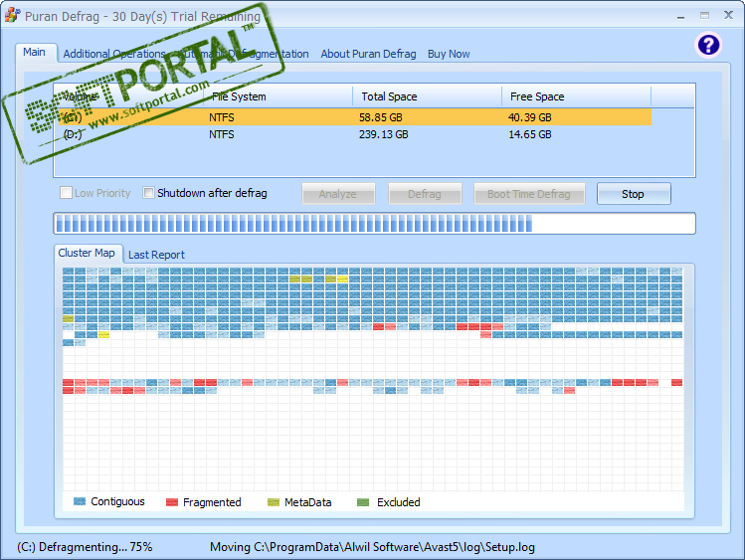745x560 pixels.
Task: Click the Total Space column header
Action: (x=427, y=96)
